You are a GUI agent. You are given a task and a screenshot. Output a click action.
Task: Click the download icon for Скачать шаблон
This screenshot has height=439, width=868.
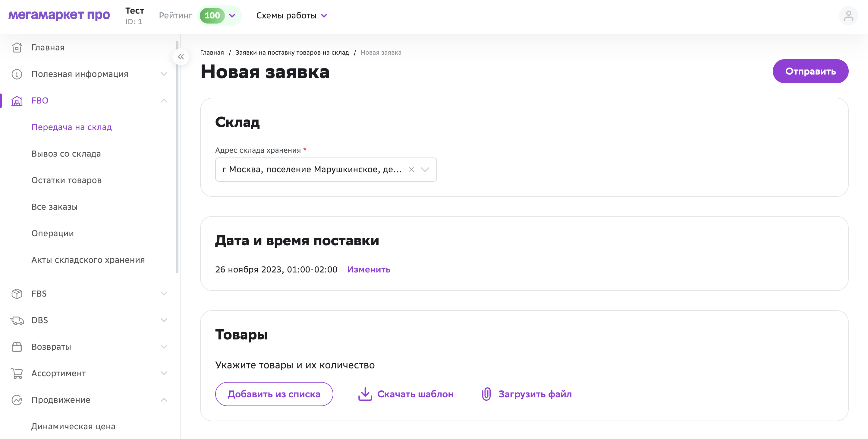[365, 394]
